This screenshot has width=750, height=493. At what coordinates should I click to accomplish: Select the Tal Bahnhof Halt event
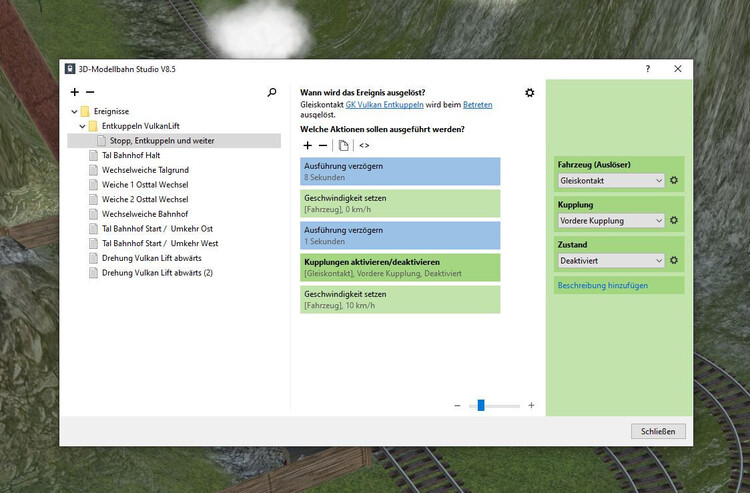132,156
